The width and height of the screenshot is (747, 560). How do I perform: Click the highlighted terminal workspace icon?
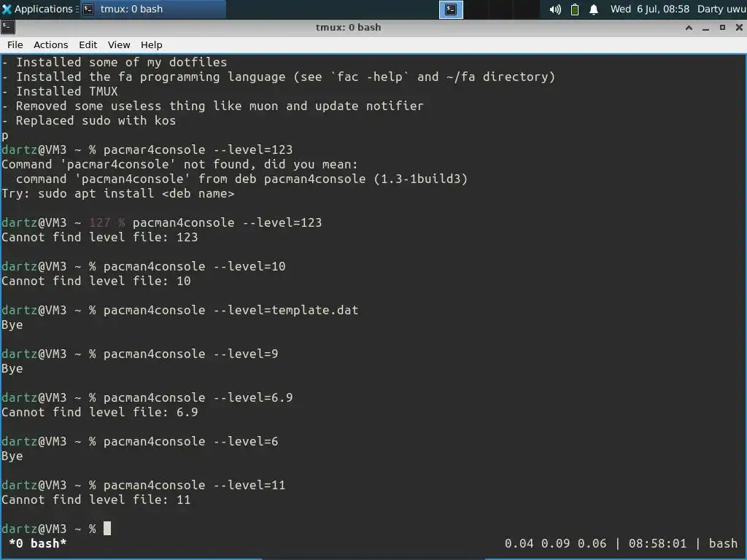[x=451, y=9]
